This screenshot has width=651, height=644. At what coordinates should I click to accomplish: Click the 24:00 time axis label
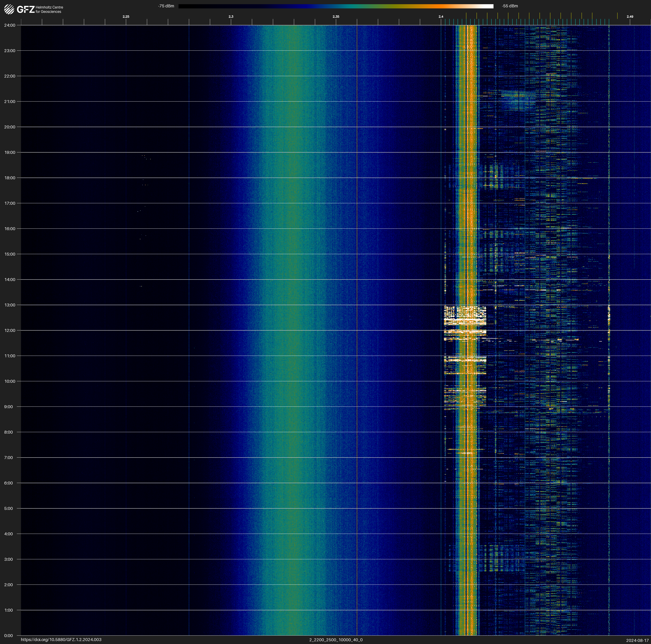tap(10, 25)
